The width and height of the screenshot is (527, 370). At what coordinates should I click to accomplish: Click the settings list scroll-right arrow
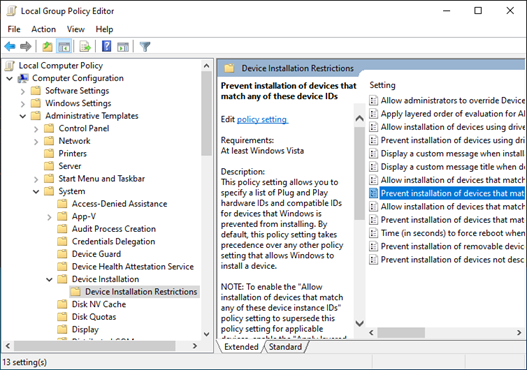(519, 333)
